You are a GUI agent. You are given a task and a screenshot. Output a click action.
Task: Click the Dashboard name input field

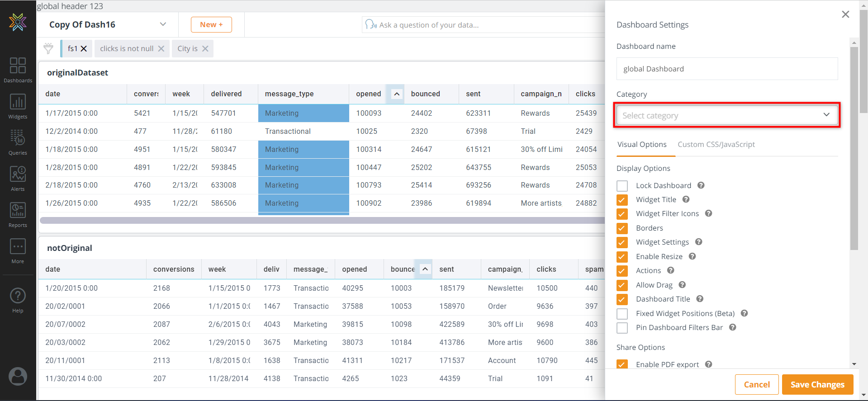pos(726,69)
